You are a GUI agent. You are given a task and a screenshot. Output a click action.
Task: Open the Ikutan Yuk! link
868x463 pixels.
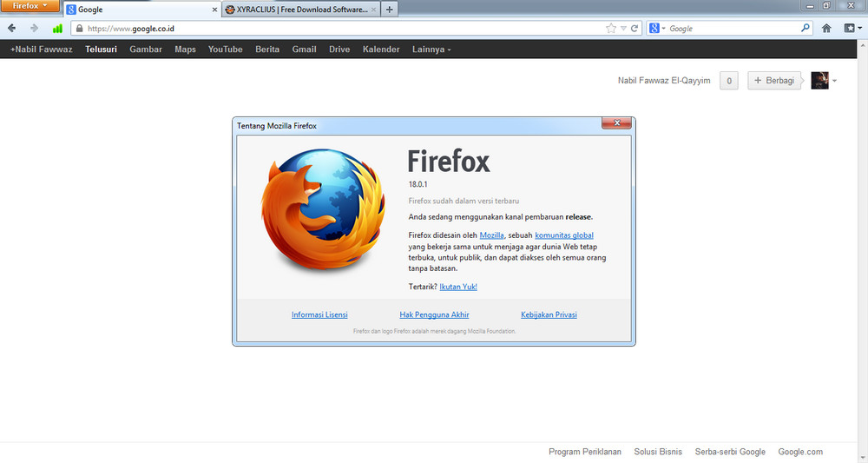click(x=458, y=287)
